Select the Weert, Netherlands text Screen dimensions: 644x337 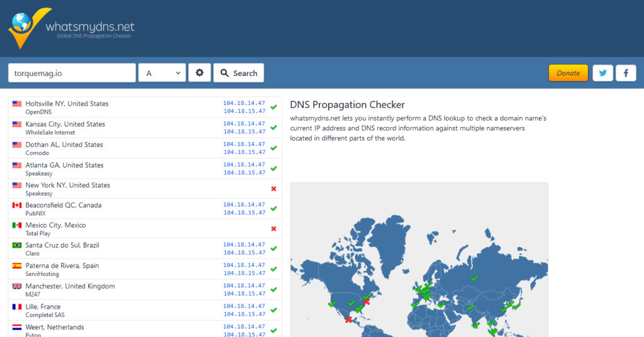tap(55, 328)
